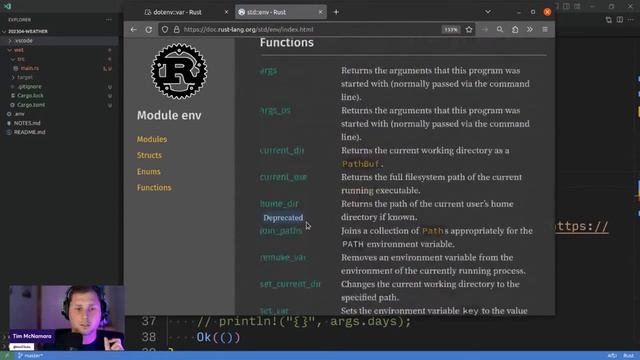Open the args function documentation
The image size is (640, 360).
[269, 71]
